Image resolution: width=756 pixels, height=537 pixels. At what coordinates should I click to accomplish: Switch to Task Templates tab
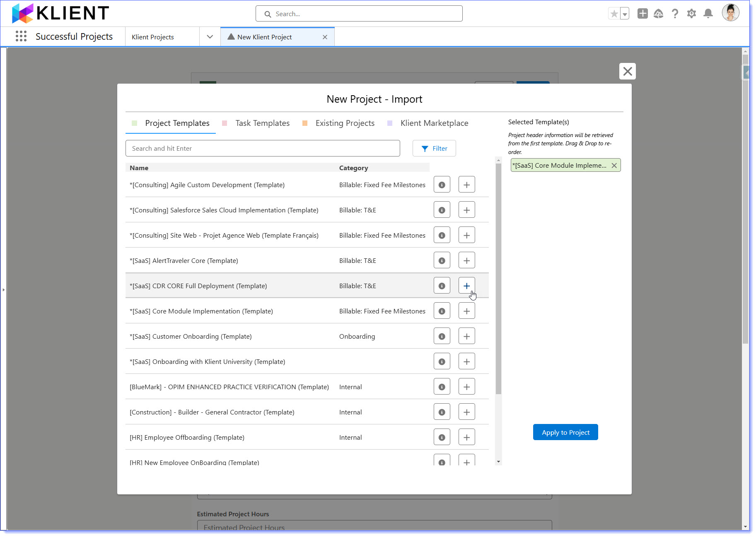click(x=256, y=123)
